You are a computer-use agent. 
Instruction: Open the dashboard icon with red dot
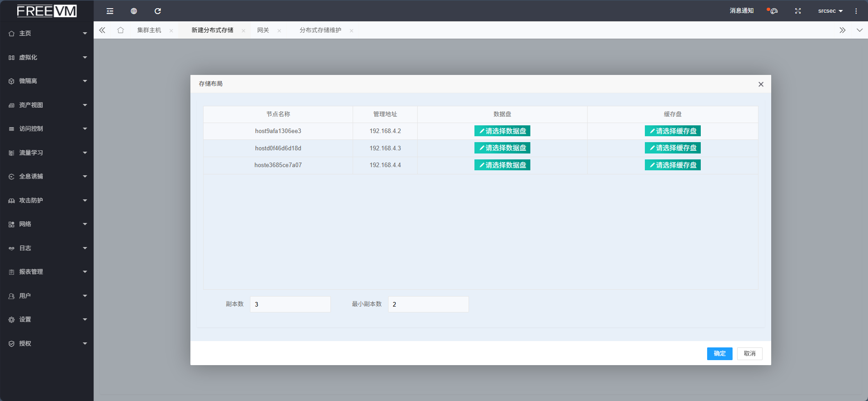773,11
